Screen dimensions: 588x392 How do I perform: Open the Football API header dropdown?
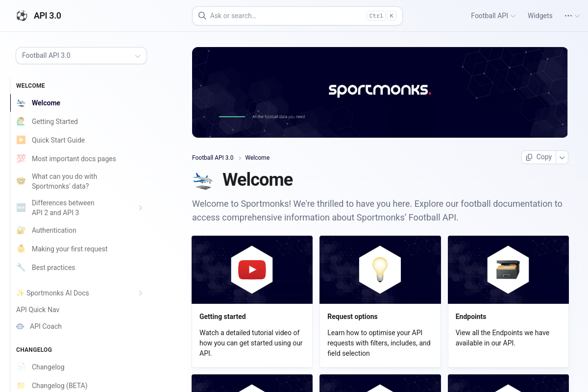[493, 16]
